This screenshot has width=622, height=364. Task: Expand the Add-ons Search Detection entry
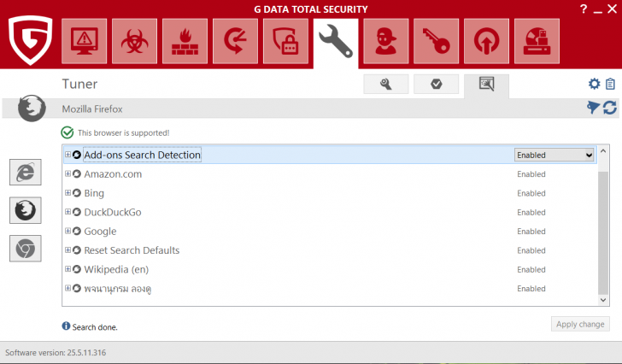67,155
